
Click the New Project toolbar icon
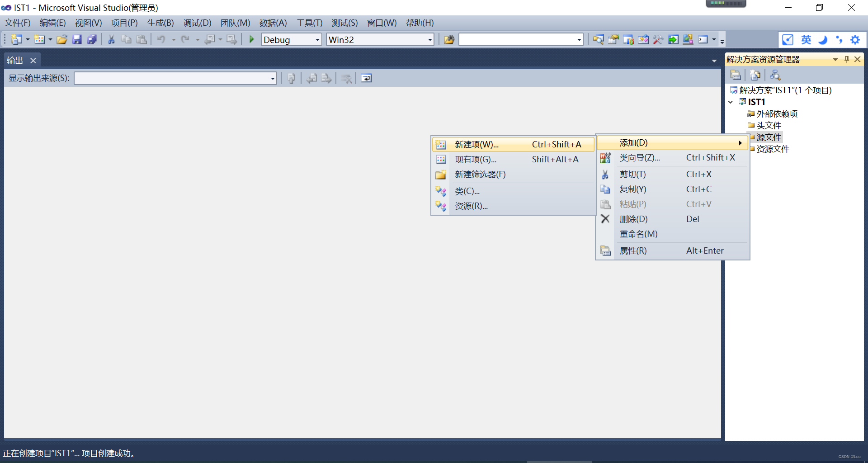click(16, 40)
